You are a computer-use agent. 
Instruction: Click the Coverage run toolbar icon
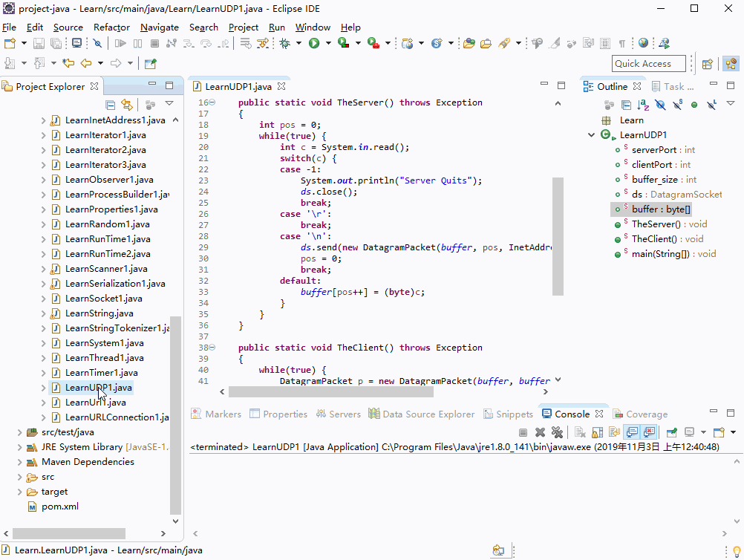tap(344, 44)
